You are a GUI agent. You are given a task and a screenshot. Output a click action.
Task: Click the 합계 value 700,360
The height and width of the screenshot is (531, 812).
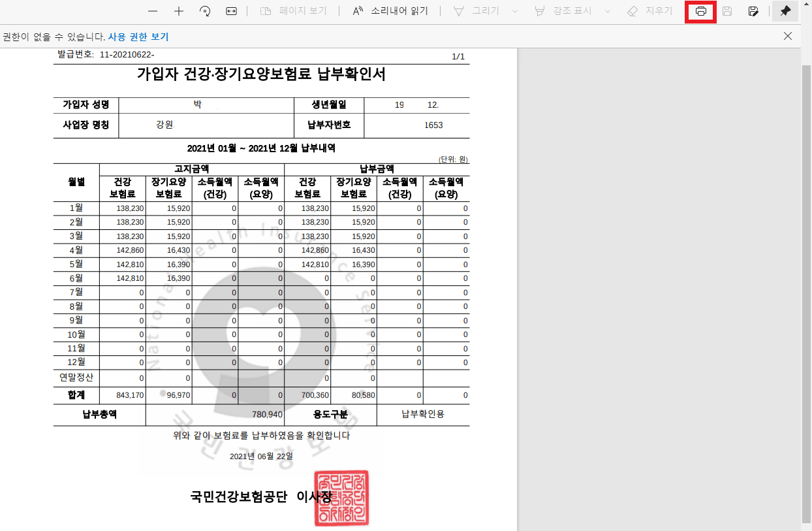tap(315, 396)
